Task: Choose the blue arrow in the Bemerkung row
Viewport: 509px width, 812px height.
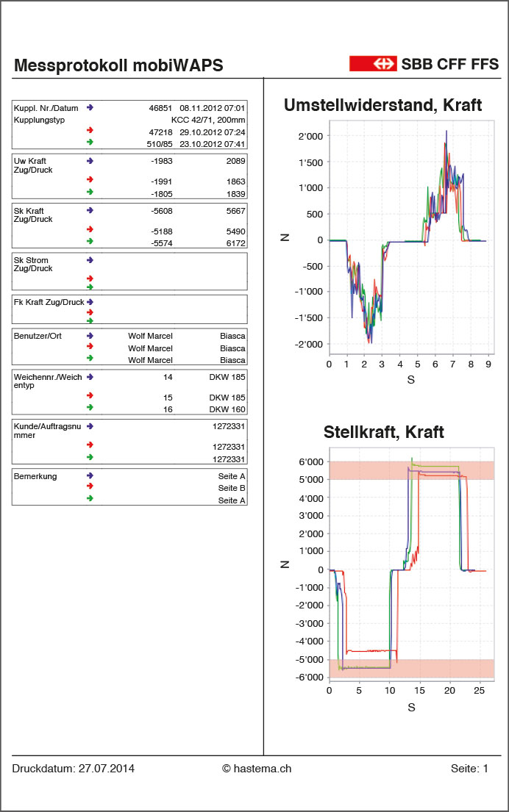Action: click(x=90, y=475)
